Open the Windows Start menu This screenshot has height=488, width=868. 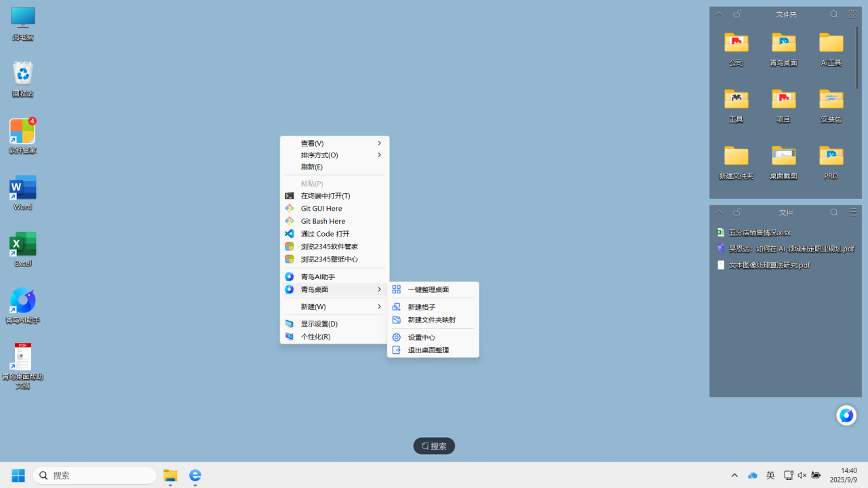pyautogui.click(x=18, y=476)
